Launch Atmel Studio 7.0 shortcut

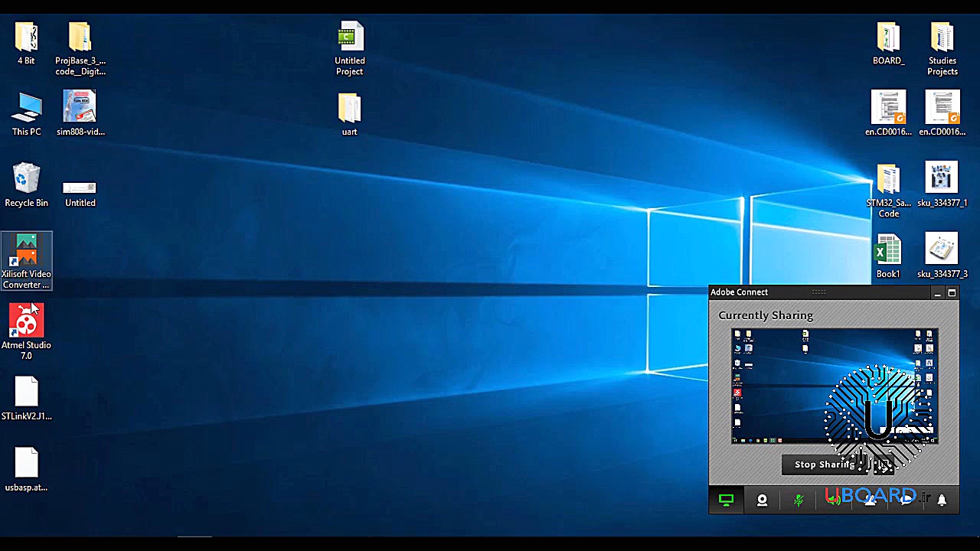26,332
